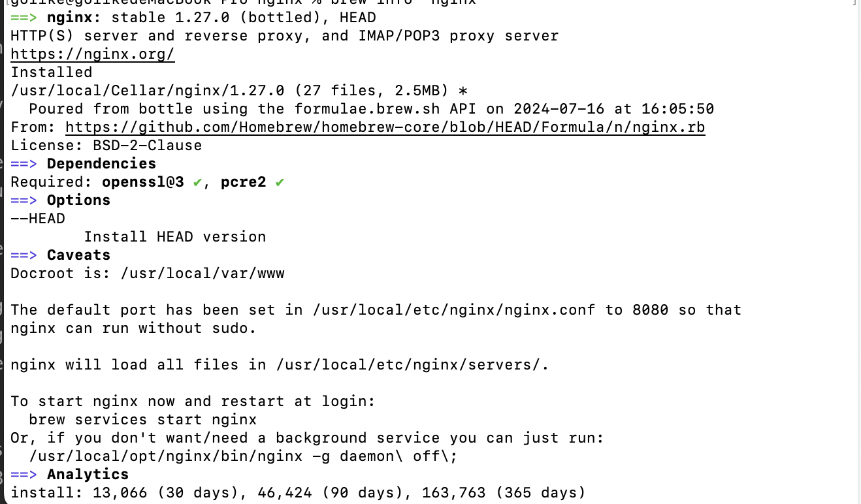
Task: Click the Docroot path /usr/local/var/www
Action: [203, 274]
